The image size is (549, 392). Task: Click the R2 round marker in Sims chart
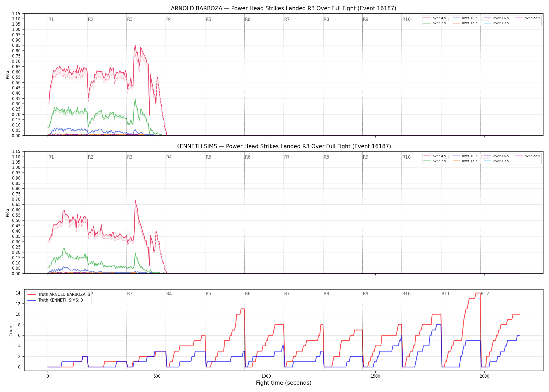(90, 157)
